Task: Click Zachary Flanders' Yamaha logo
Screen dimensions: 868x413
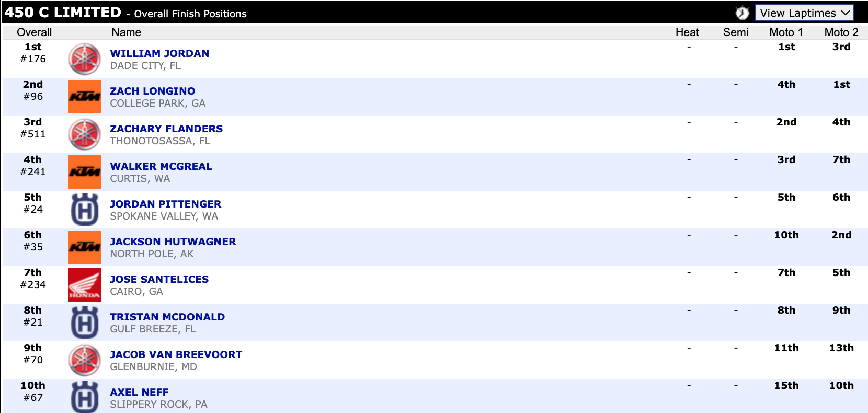Action: click(x=84, y=134)
